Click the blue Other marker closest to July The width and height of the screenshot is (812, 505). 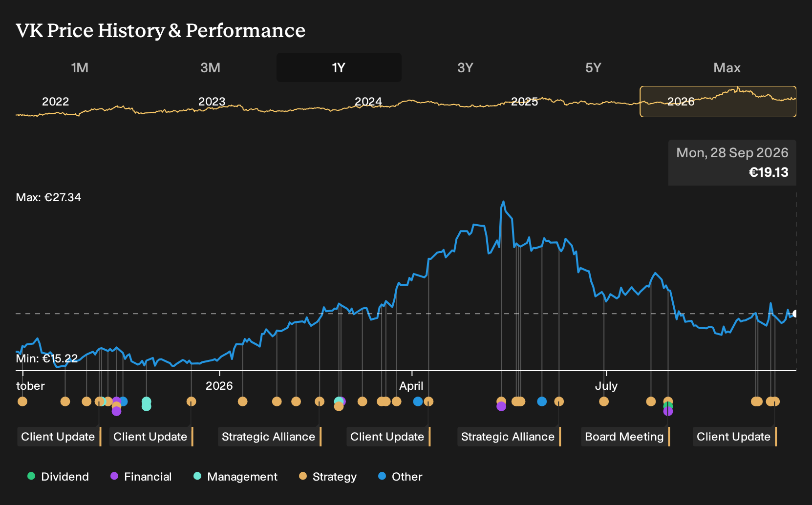pos(542,401)
